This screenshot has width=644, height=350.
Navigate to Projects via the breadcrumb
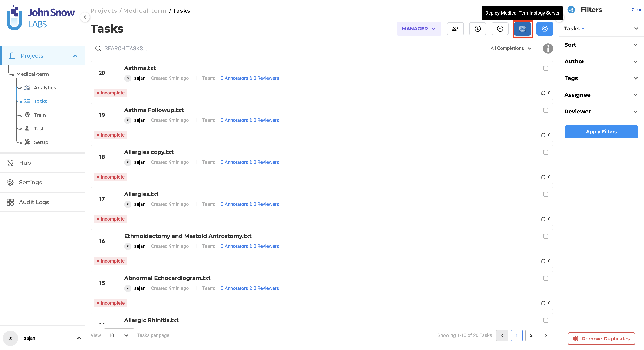coord(104,10)
